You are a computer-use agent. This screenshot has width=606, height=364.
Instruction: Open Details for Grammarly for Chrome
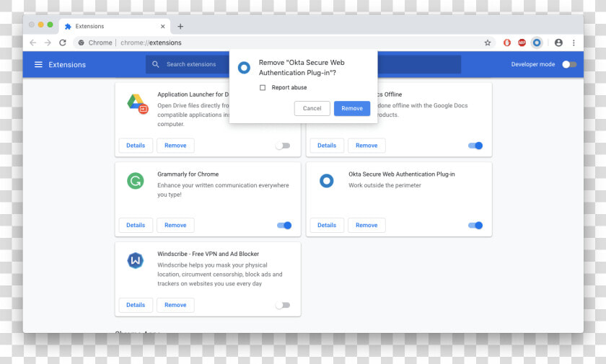[x=136, y=226]
